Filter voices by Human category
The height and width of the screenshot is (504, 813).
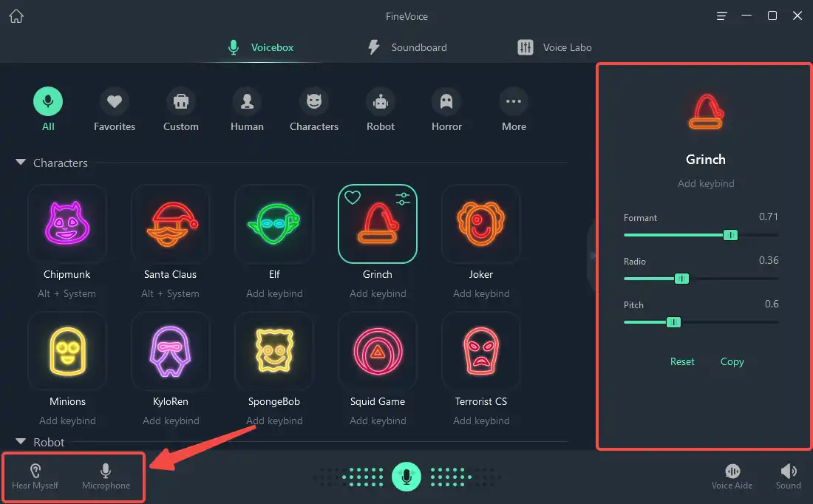point(248,109)
